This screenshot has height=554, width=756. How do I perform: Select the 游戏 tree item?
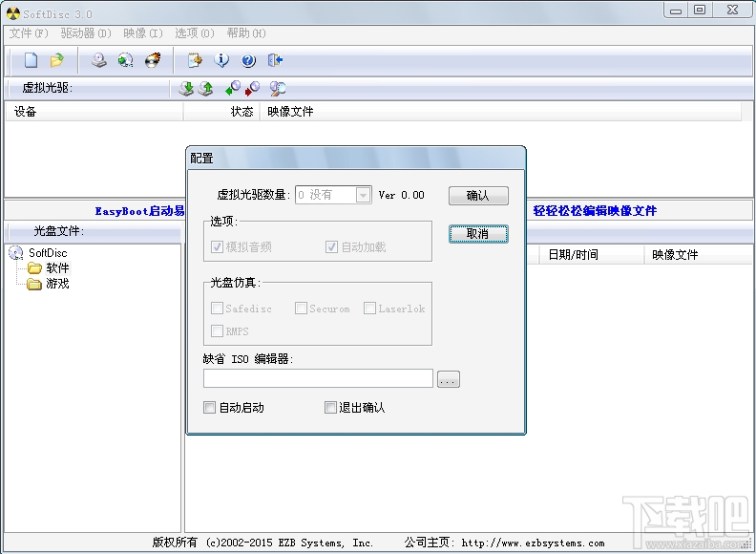57,284
